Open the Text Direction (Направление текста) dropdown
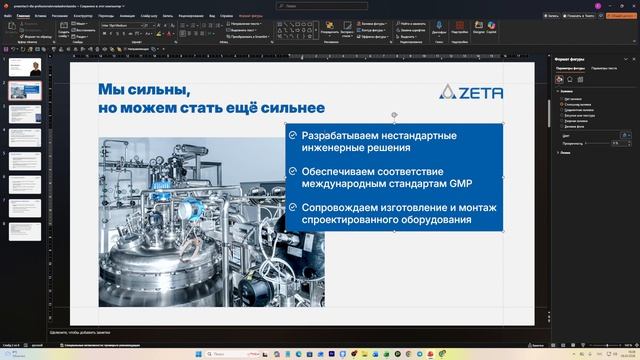This screenshot has height=360, width=640. [244, 24]
